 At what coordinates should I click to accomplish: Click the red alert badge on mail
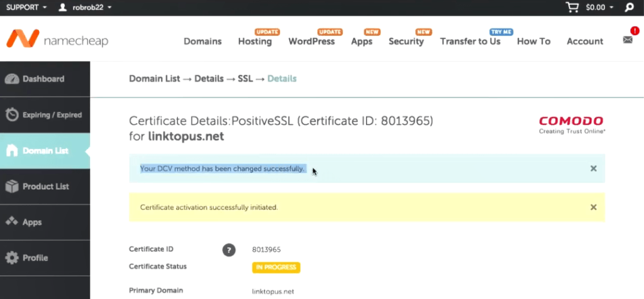635,30
